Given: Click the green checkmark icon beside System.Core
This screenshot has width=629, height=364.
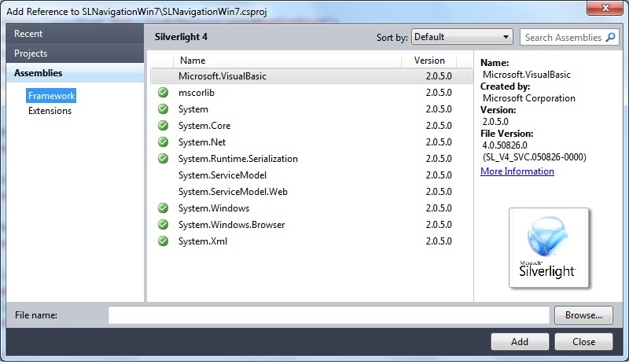Looking at the screenshot, I should (x=163, y=126).
